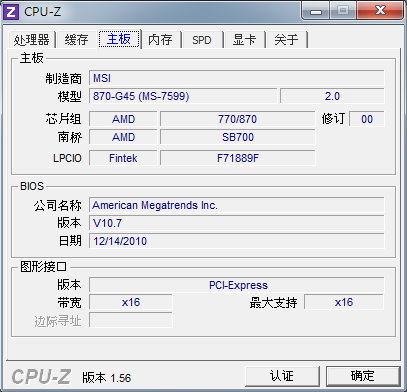Click the graphics interface PCI-Express value
Image resolution: width=407 pixels, height=392 pixels.
(237, 285)
